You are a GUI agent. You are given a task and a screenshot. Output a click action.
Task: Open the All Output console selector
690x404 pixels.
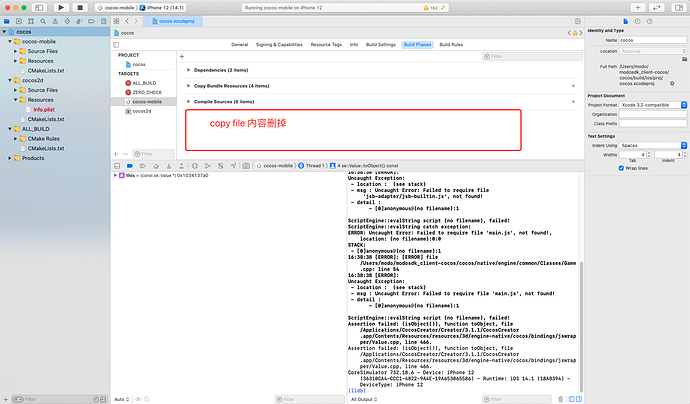pyautogui.click(x=364, y=399)
